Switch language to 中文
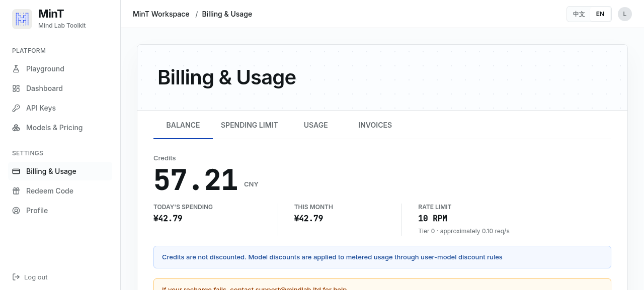The width and height of the screenshot is (644, 290). pos(579,14)
